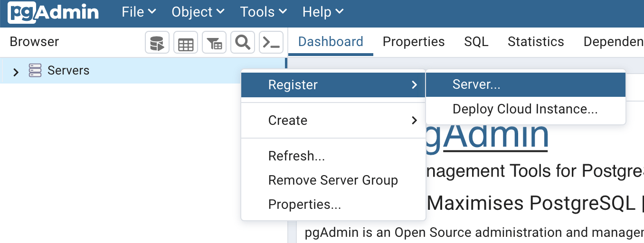Image resolution: width=644 pixels, height=243 pixels.
Task: Open the Search Objects magnifier icon
Action: (x=243, y=43)
